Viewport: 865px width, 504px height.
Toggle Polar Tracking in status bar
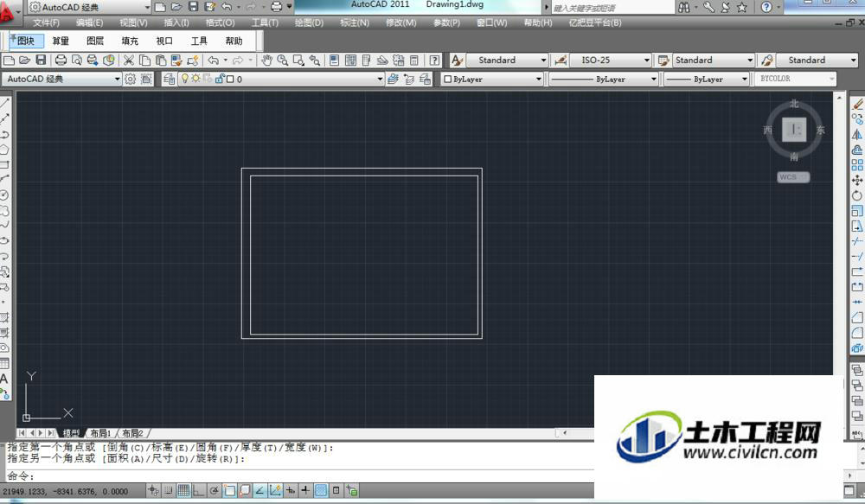click(214, 490)
